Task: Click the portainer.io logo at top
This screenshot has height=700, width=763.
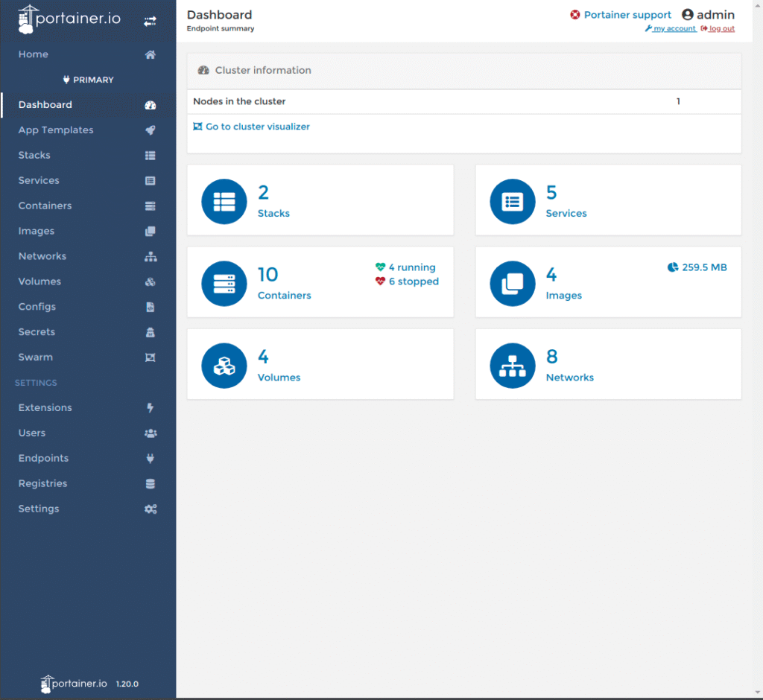Action: click(69, 19)
